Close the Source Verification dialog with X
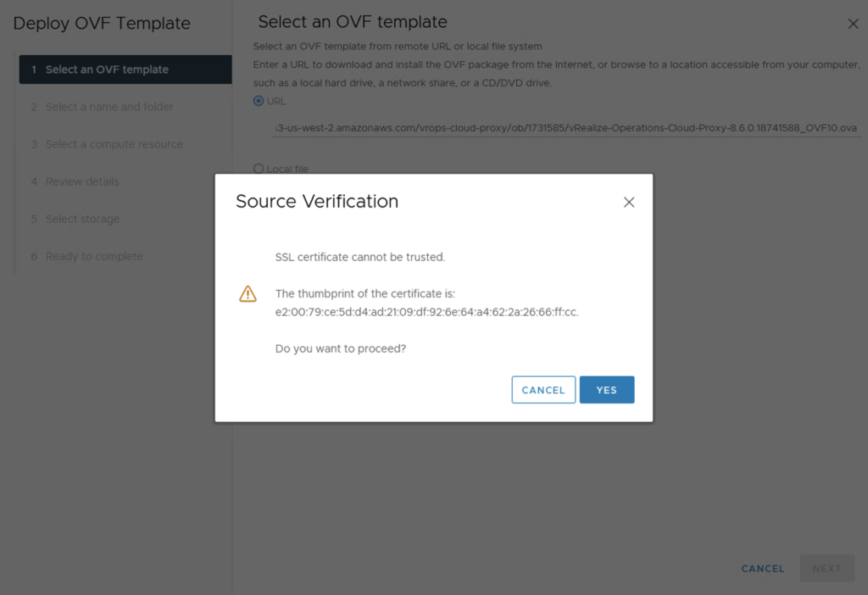This screenshot has width=868, height=595. point(629,203)
